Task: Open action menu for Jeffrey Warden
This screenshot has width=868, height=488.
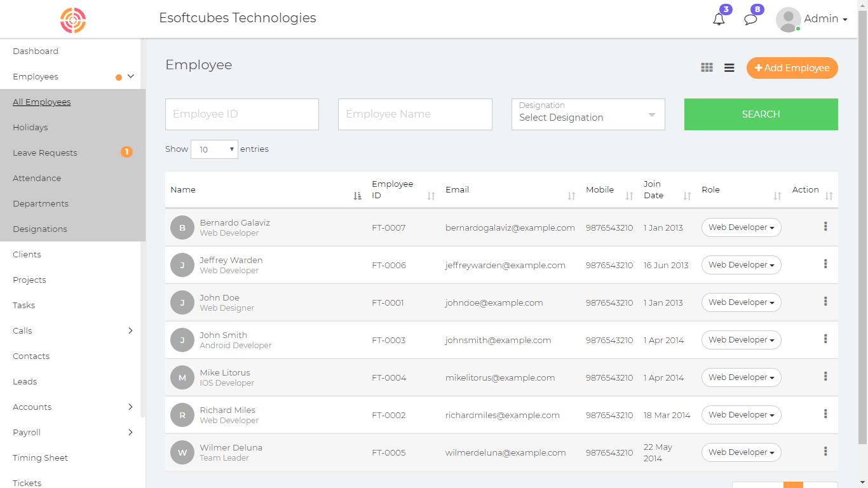Action: (825, 264)
